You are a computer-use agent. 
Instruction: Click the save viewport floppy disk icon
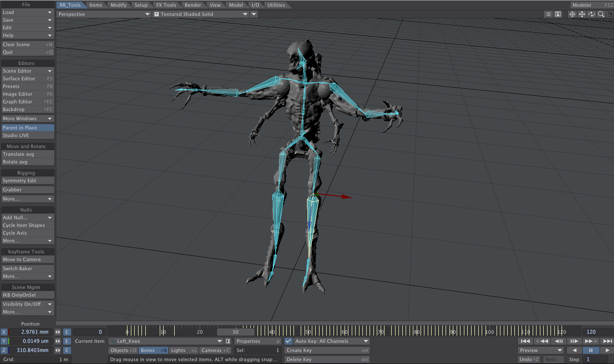pyautogui.click(x=558, y=14)
